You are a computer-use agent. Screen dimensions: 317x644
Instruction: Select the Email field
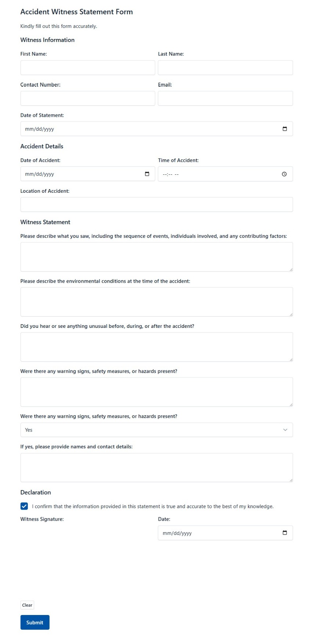point(225,98)
